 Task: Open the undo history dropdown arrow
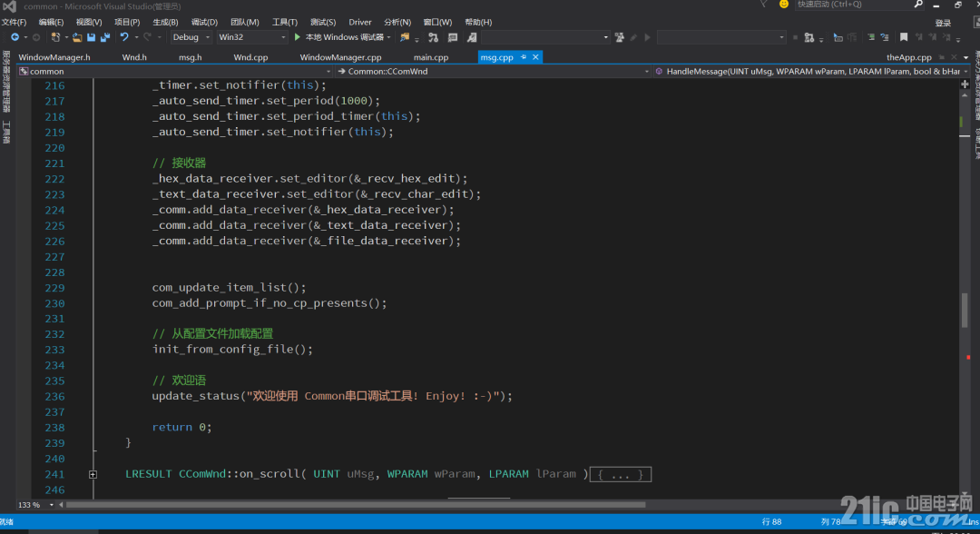pyautogui.click(x=136, y=37)
